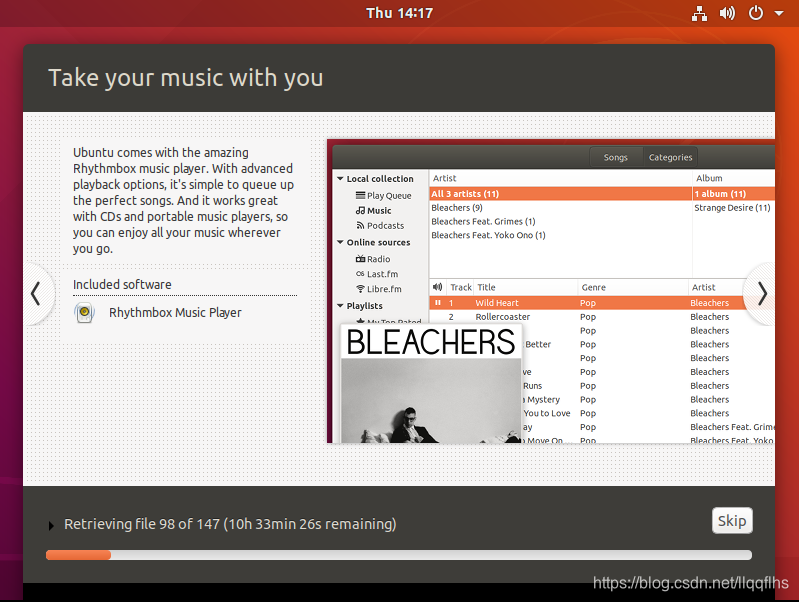Sort by the Genre column header
The image size is (799, 602).
click(x=632, y=287)
